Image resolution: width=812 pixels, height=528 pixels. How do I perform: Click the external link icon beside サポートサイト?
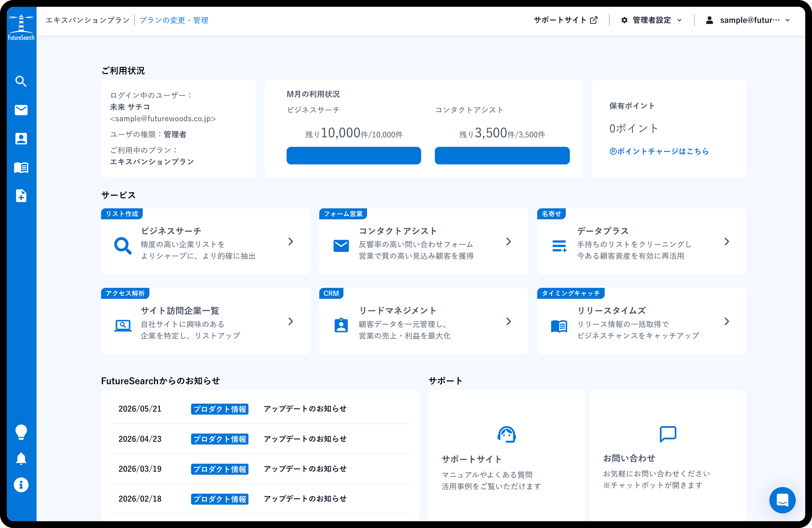point(594,20)
